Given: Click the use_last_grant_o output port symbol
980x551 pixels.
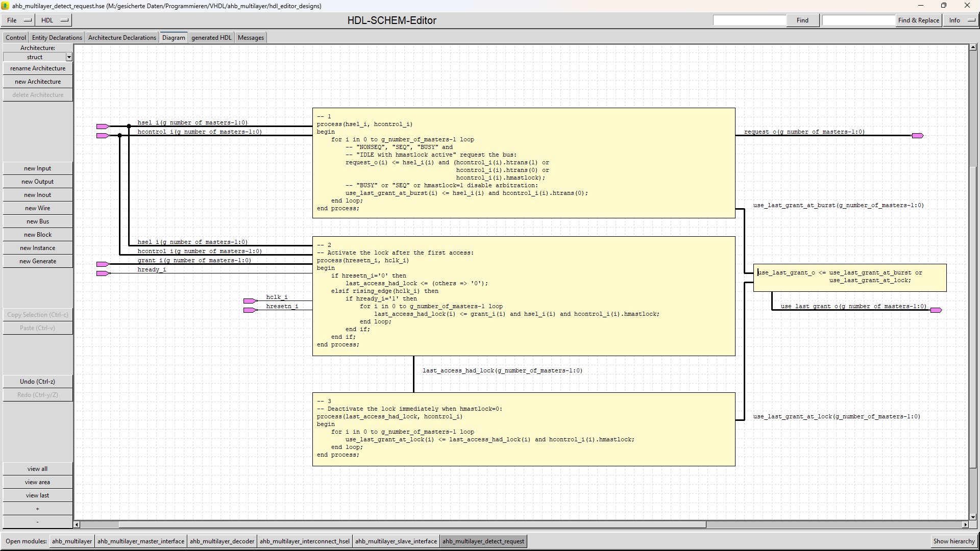Looking at the screenshot, I should click(936, 310).
